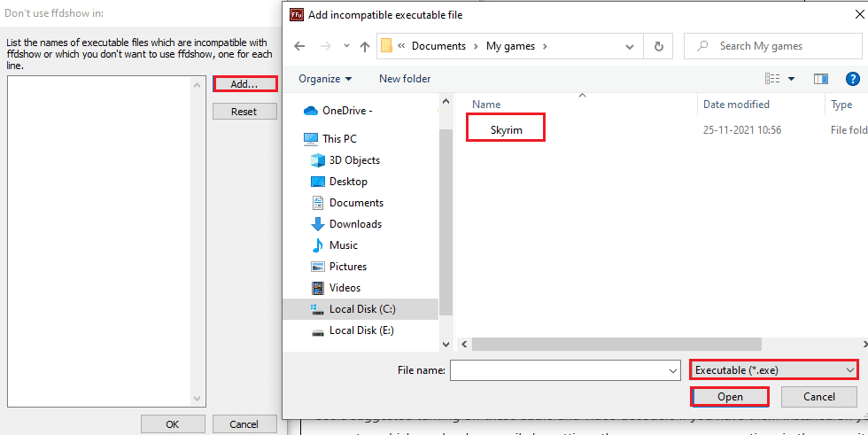Open Desktop in the sidebar
The height and width of the screenshot is (435, 868).
338,181
